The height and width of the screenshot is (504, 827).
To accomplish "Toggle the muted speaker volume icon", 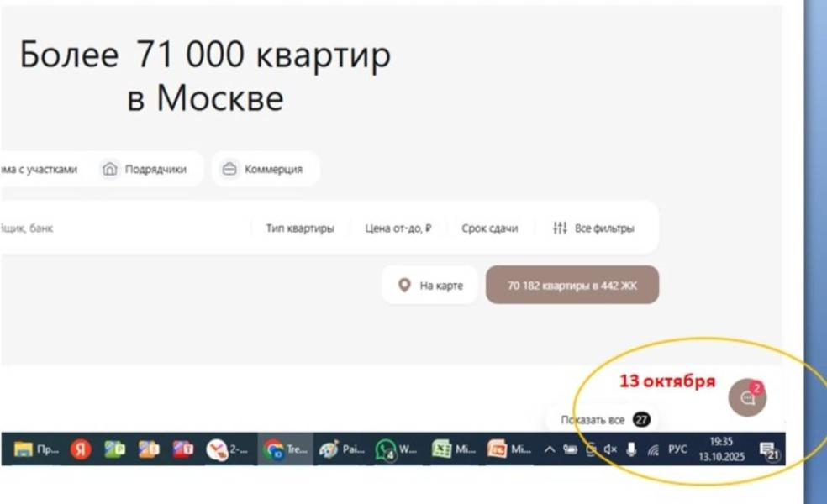I will pos(610,449).
